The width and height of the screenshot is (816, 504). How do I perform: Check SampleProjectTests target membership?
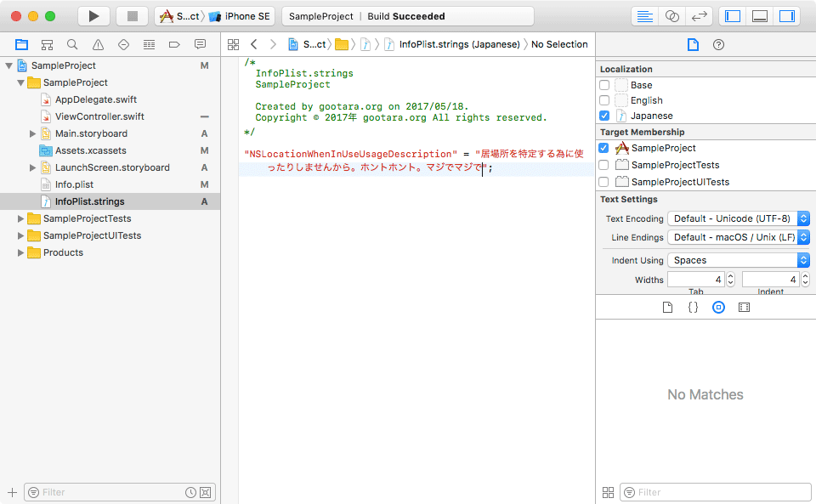coord(603,165)
